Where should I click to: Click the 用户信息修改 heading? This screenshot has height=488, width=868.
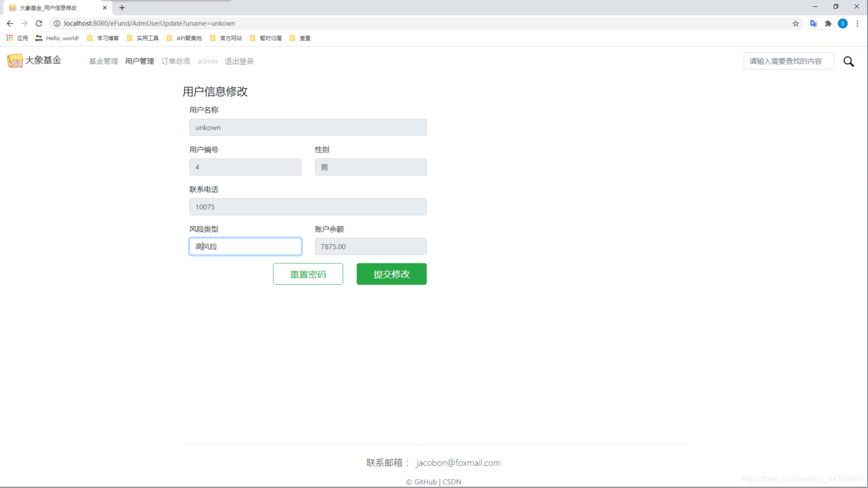pyautogui.click(x=215, y=91)
